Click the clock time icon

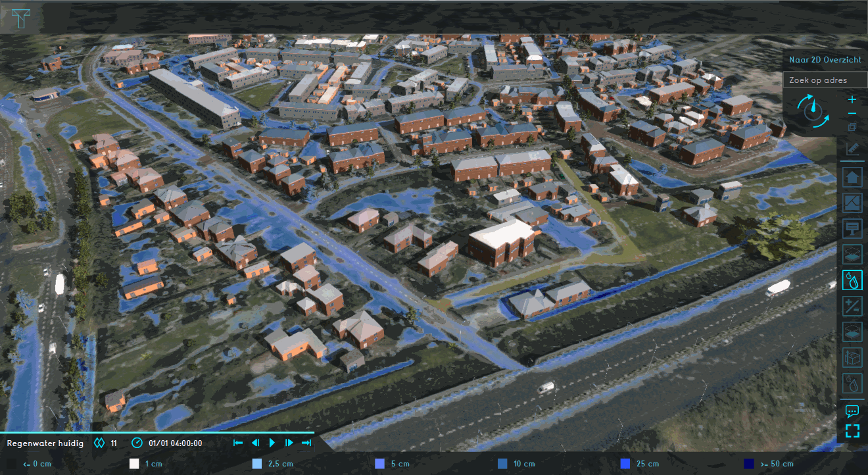[137, 443]
